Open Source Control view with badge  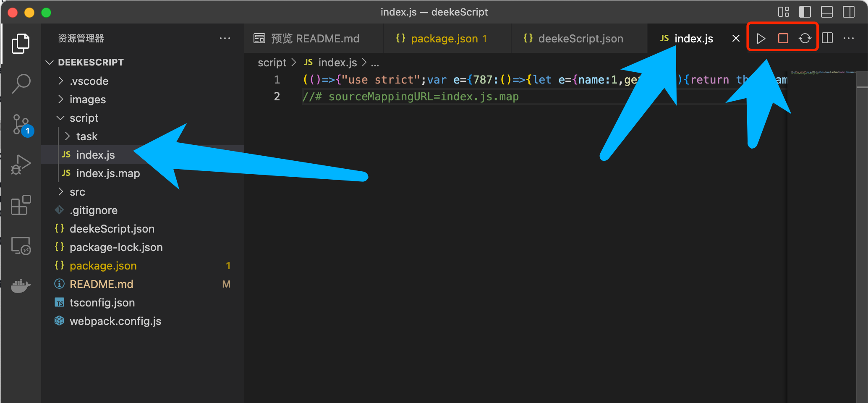(x=21, y=125)
